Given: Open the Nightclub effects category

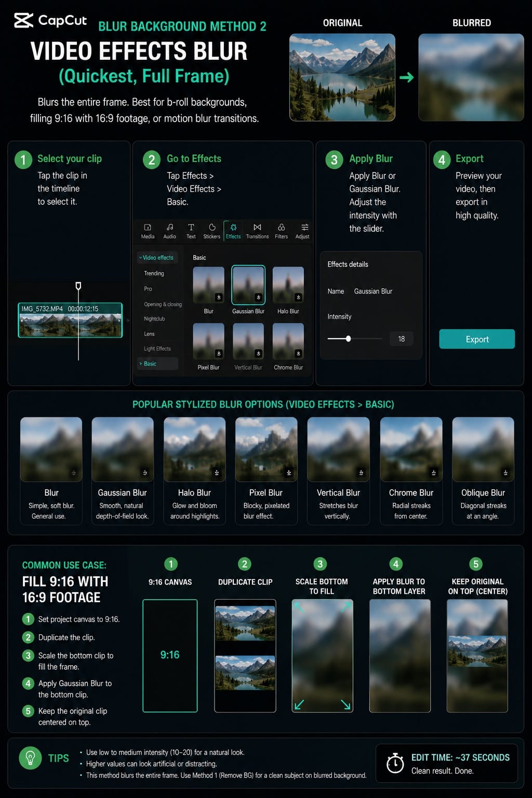Looking at the screenshot, I should 154,319.
